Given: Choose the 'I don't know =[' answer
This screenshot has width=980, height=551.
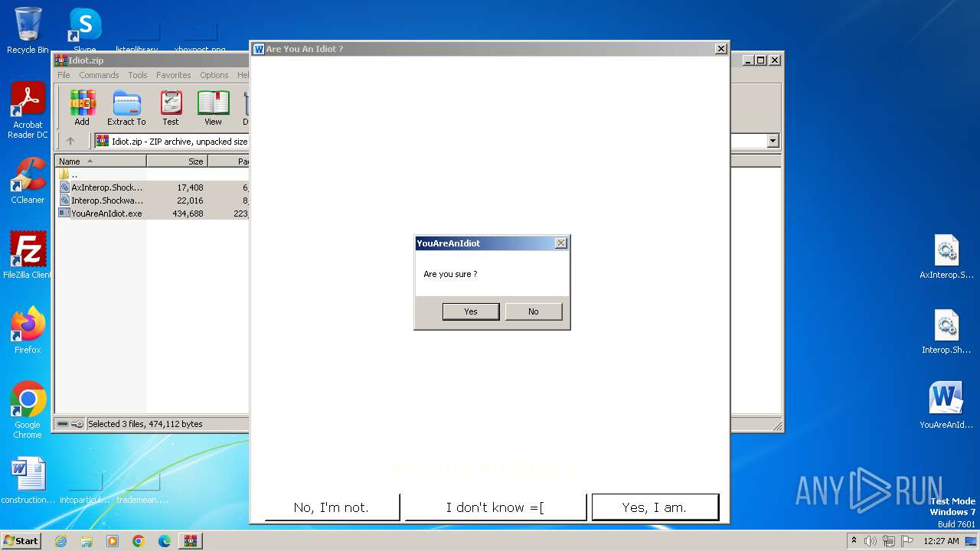Looking at the screenshot, I should click(x=495, y=507).
